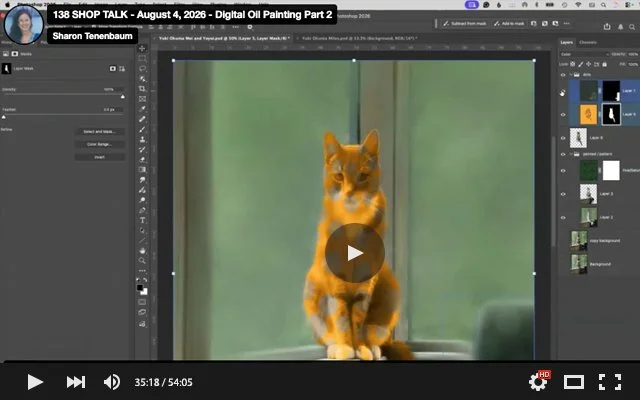The image size is (640, 400).
Task: Toggle lock transparent pixels icon
Action: coord(573,64)
